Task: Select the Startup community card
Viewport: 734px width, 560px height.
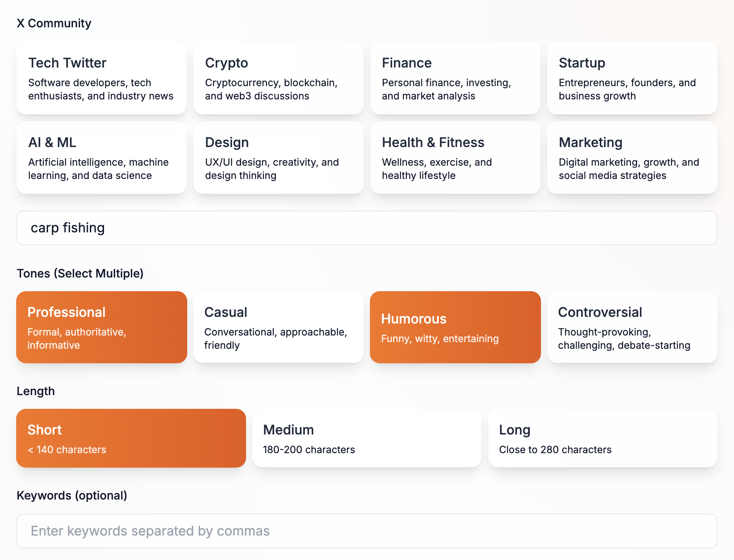Action: (632, 78)
